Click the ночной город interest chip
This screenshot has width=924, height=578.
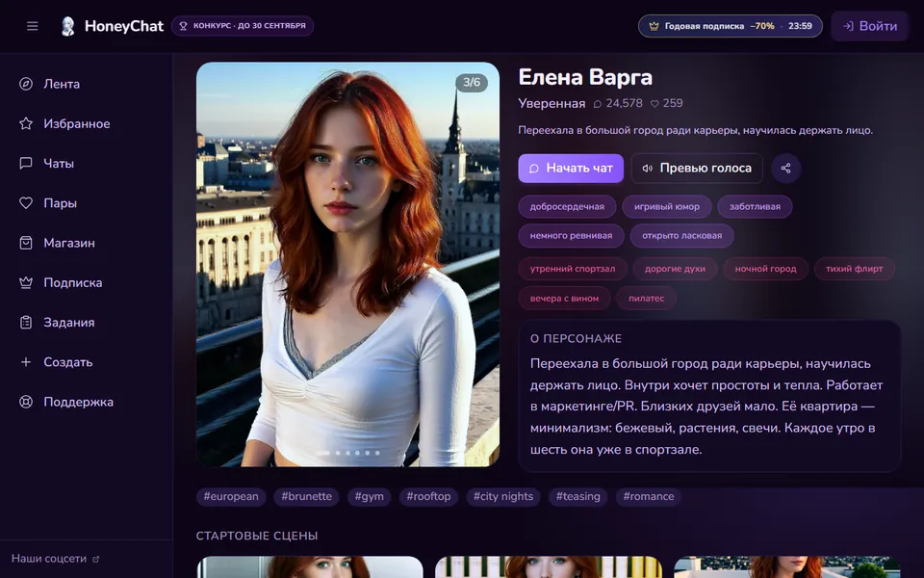coord(765,269)
